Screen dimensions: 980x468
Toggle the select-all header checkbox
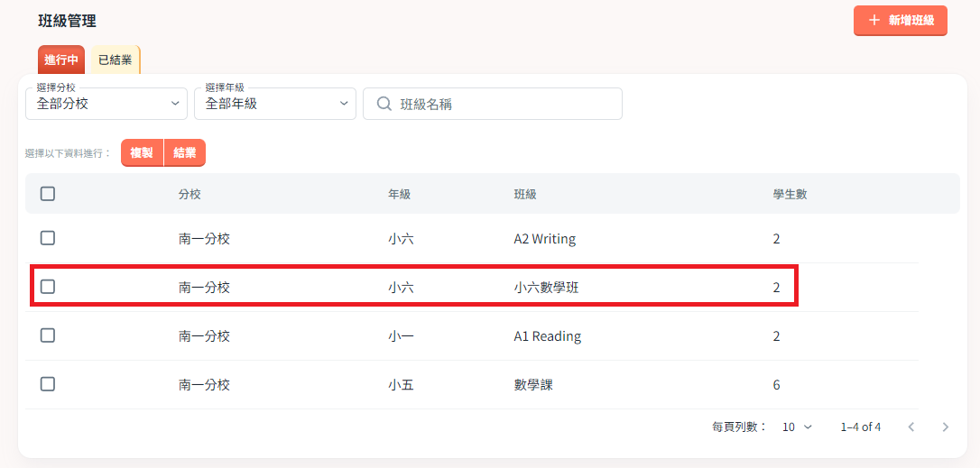pyautogui.click(x=48, y=194)
